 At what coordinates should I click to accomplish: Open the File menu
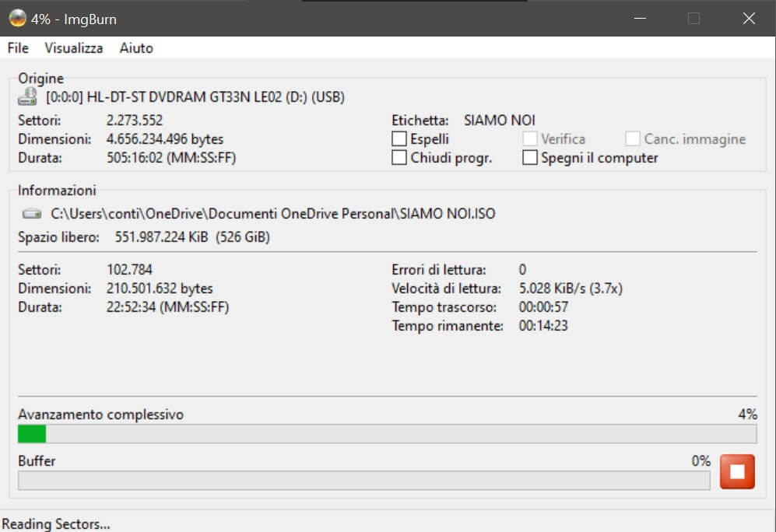[18, 48]
